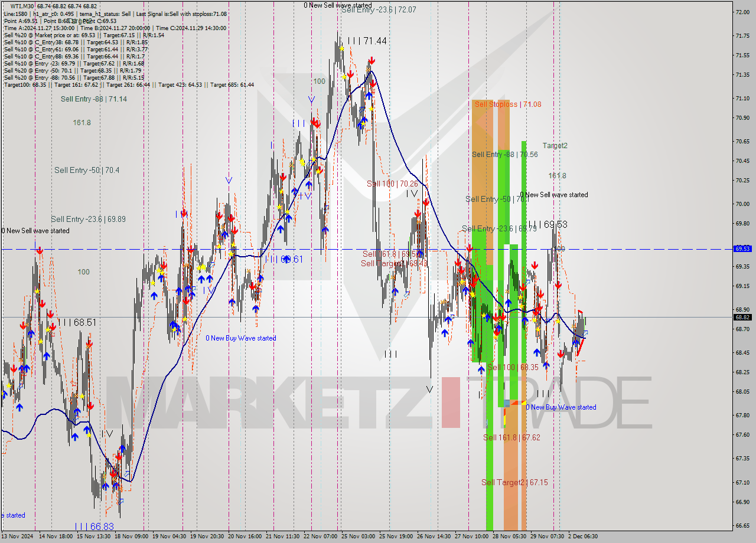This screenshot has height=543, width=756.
Task: Click the 'Target100: 68.35' targets summary line
Action: coord(129,84)
